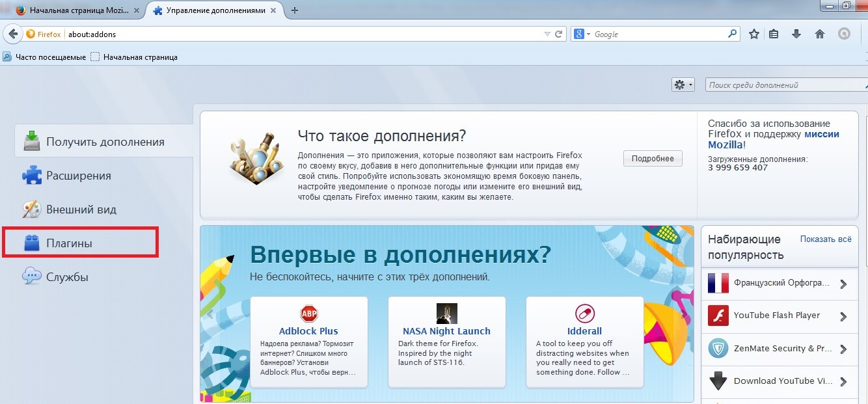The height and width of the screenshot is (404, 868).
Task: Open the Google search engine selector
Action: 581,34
